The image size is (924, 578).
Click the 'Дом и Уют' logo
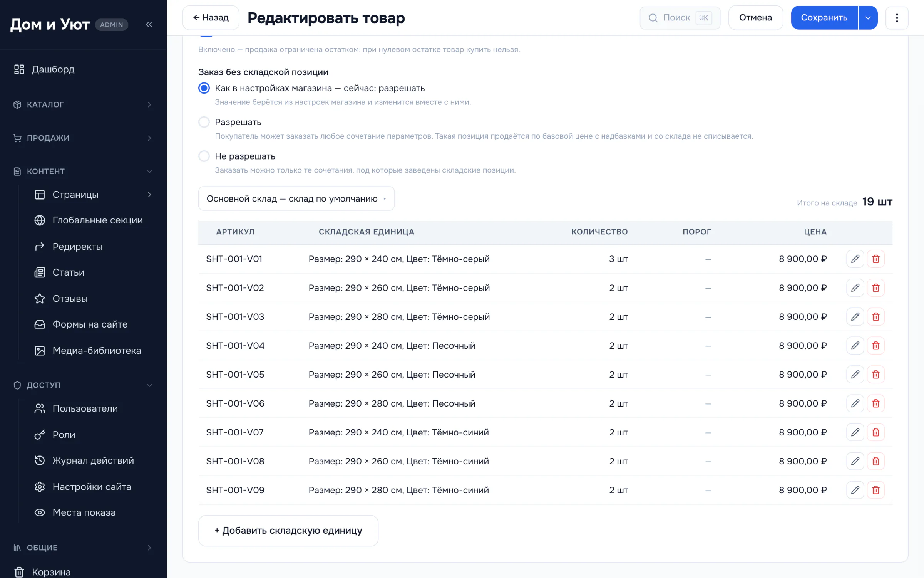50,25
